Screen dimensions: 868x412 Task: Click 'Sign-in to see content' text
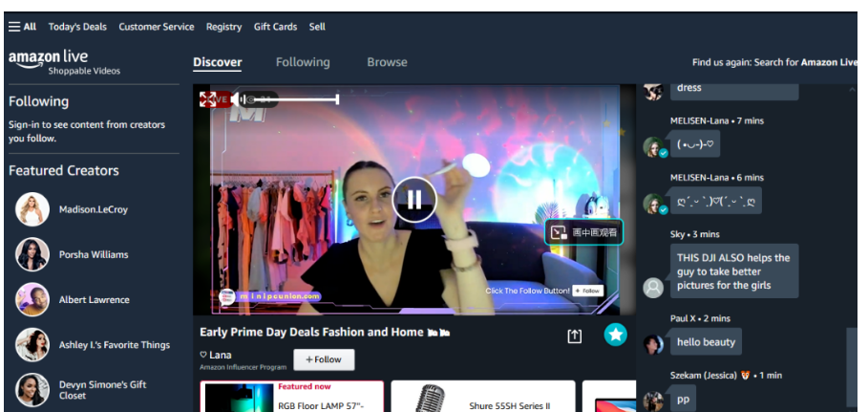pyautogui.click(x=87, y=131)
